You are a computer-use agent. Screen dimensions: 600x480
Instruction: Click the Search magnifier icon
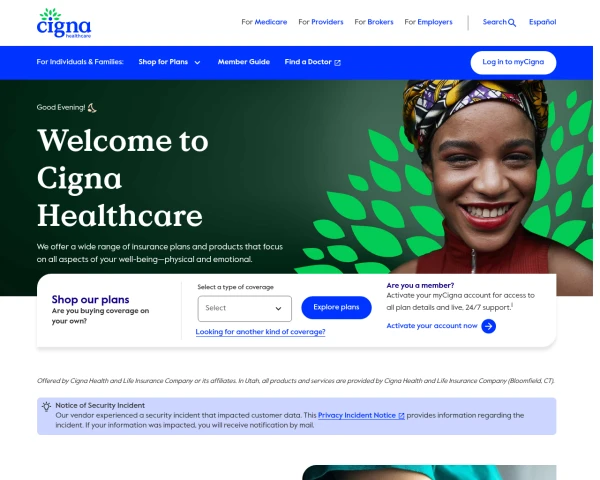[x=512, y=23]
